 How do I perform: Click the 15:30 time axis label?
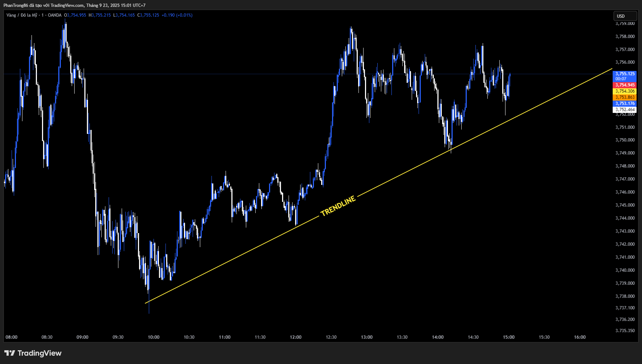(544, 337)
